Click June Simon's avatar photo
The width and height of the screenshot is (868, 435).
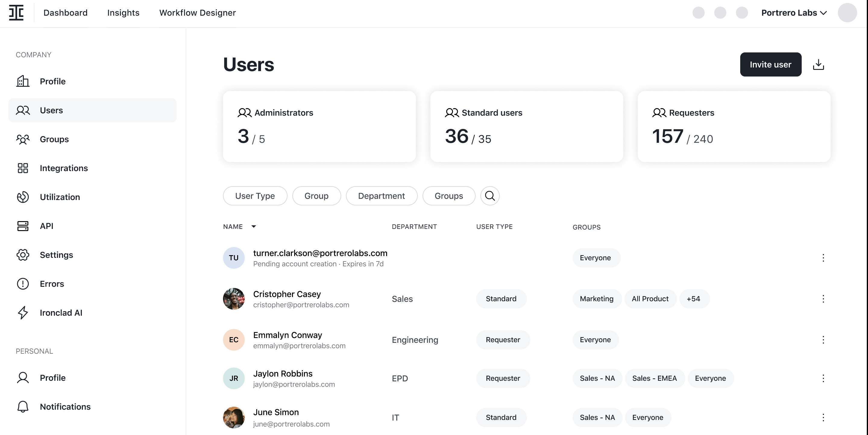(x=234, y=417)
